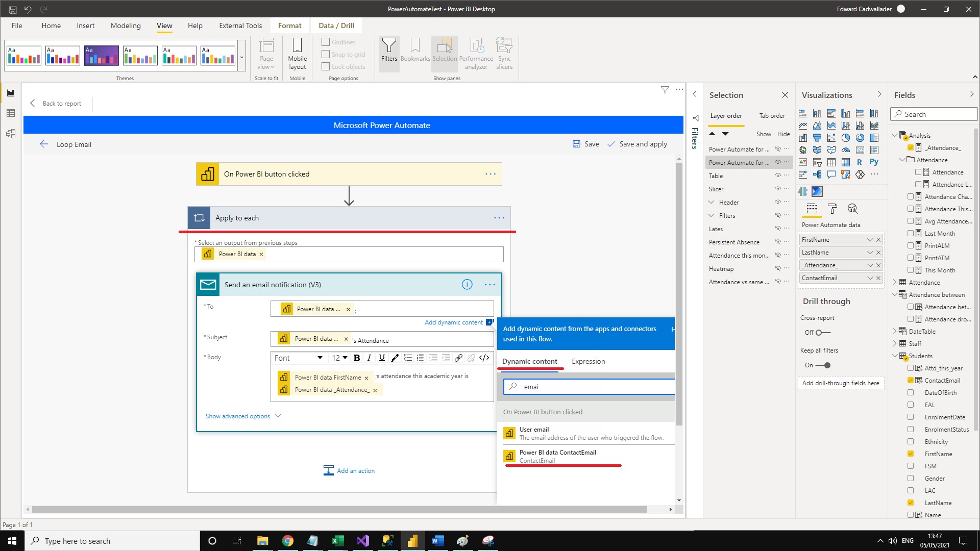Open the Data / Drill tab
Viewport: 980px width, 551px height.
point(336,26)
